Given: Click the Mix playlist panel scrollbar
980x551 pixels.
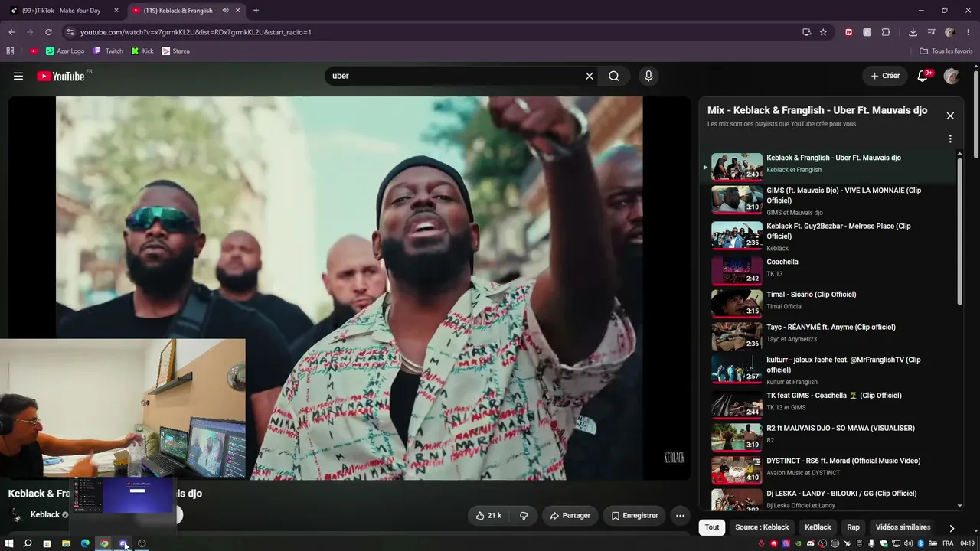Looking at the screenshot, I should click(x=960, y=230).
